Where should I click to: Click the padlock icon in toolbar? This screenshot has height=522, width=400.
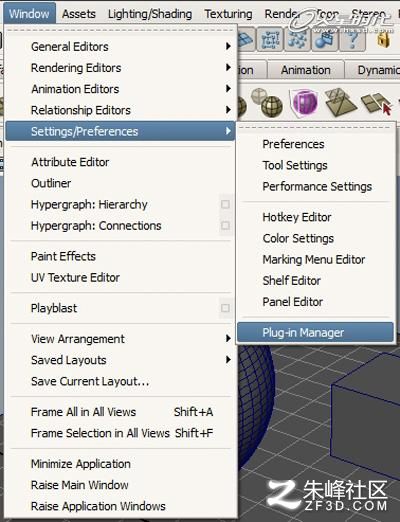click(x=383, y=40)
